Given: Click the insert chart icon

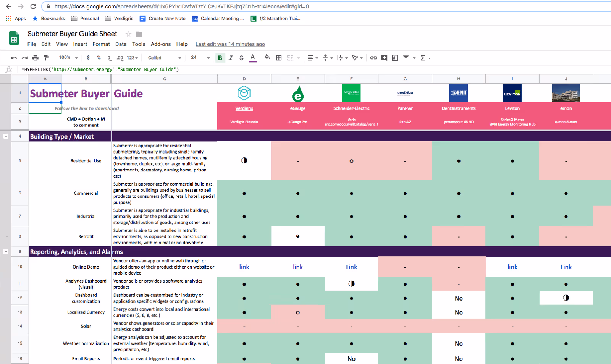Looking at the screenshot, I should (395, 58).
